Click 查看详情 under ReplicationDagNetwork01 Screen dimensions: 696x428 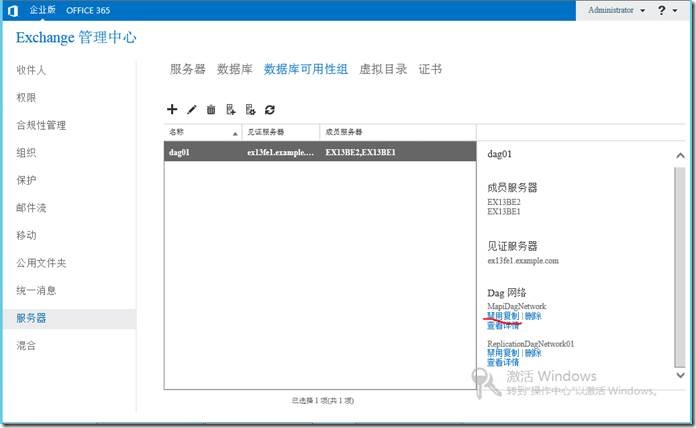pyautogui.click(x=503, y=362)
